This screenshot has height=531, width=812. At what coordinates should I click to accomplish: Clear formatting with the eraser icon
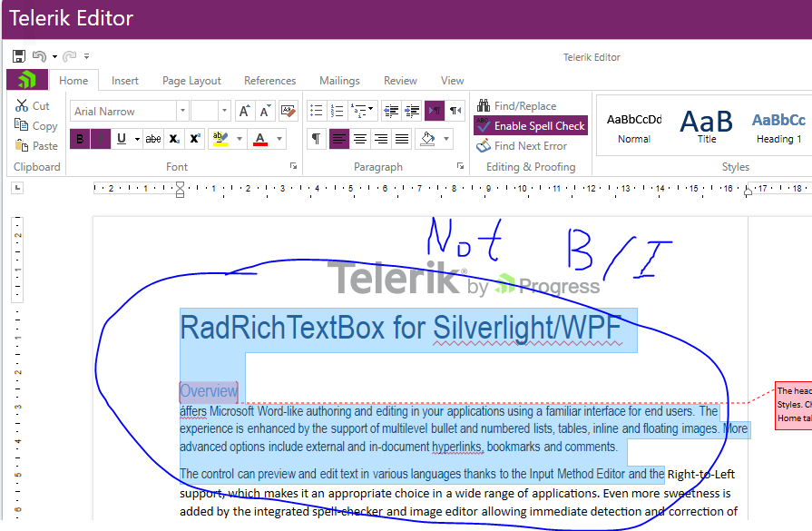[x=289, y=111]
